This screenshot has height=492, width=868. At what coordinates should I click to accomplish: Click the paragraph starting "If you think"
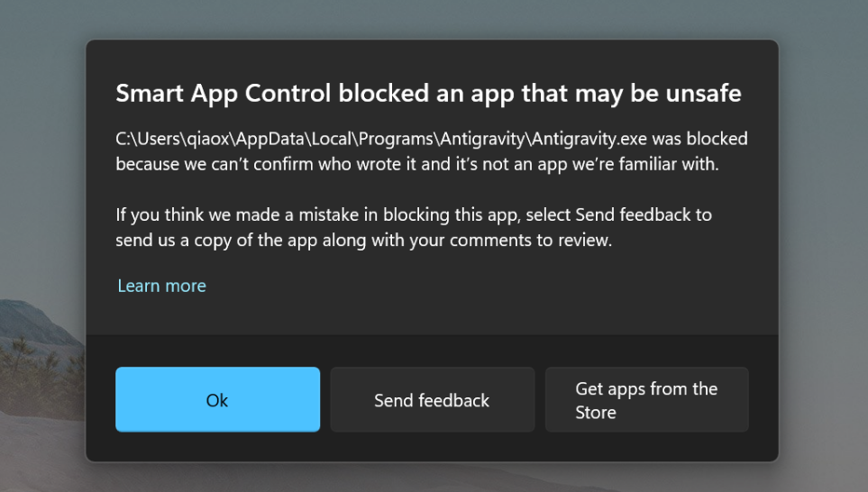click(x=413, y=228)
